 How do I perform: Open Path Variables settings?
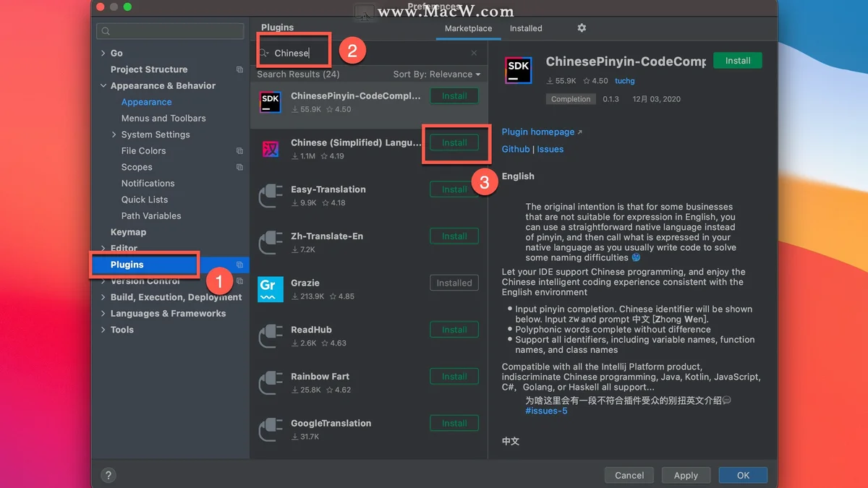click(x=151, y=216)
